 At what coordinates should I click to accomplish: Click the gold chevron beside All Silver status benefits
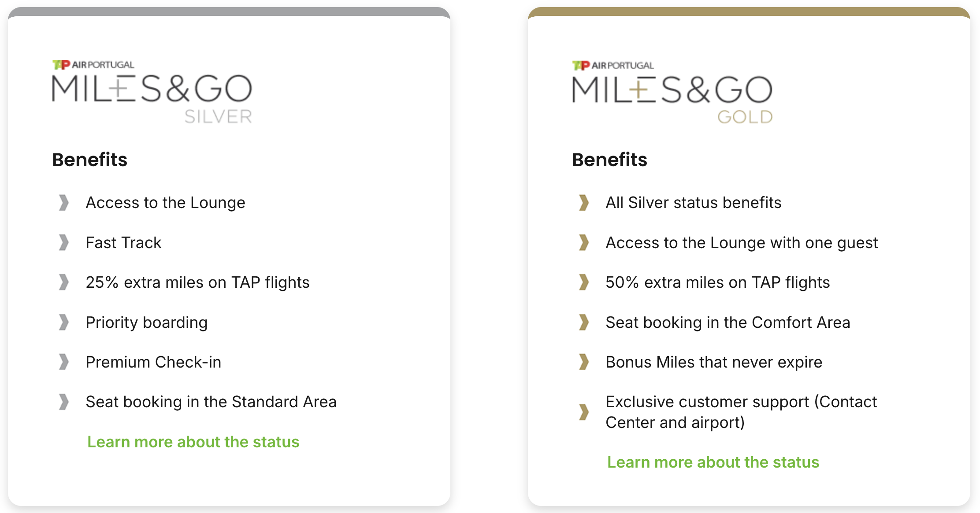tap(584, 203)
